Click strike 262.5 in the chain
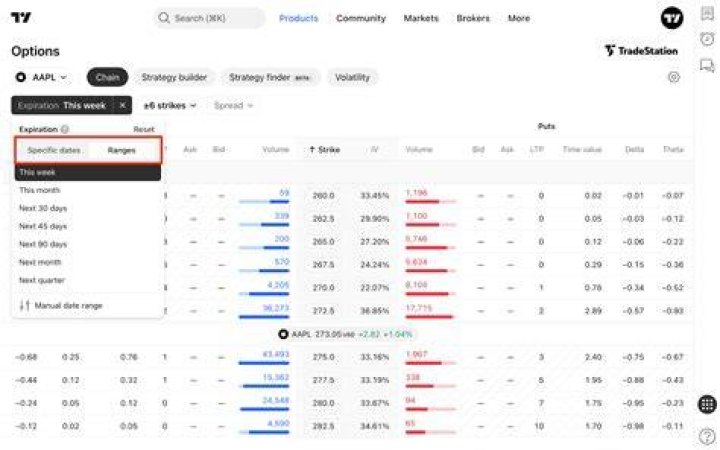 coord(323,219)
